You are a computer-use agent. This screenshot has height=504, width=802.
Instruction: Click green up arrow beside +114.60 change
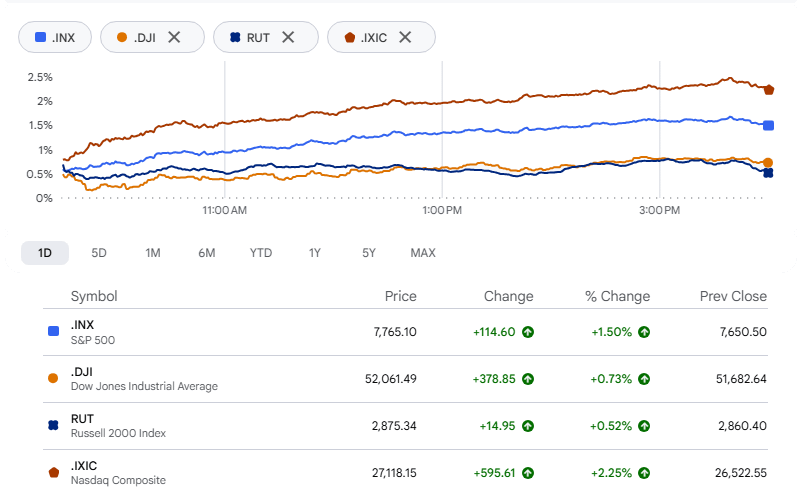528,332
